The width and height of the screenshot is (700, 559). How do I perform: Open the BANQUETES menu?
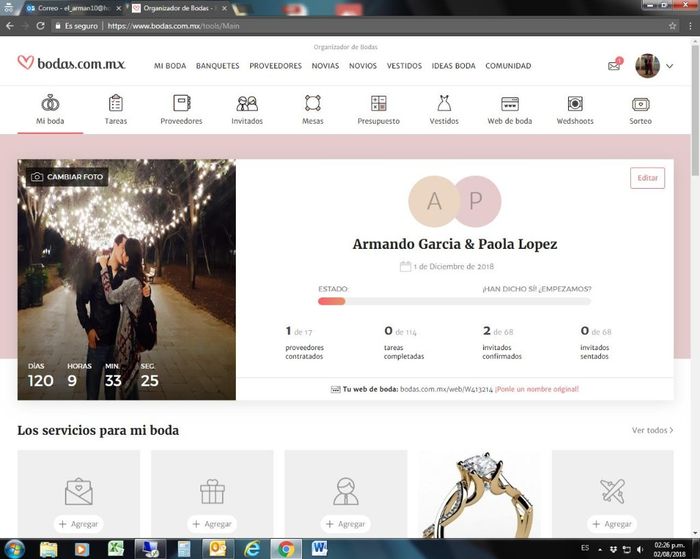click(x=217, y=66)
